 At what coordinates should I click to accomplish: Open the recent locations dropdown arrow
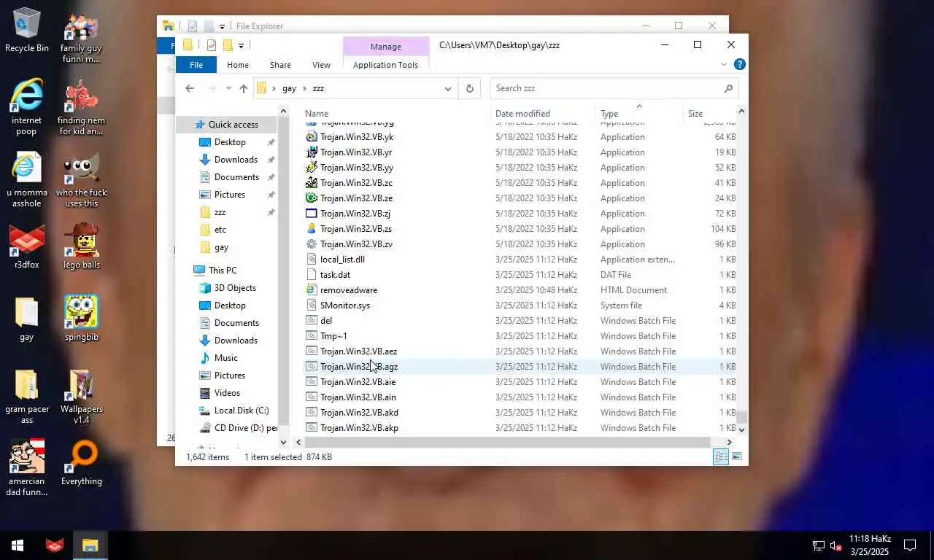228,88
